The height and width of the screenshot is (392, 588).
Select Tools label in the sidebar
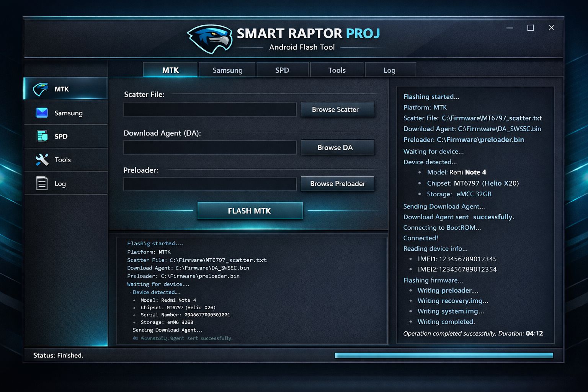(63, 160)
